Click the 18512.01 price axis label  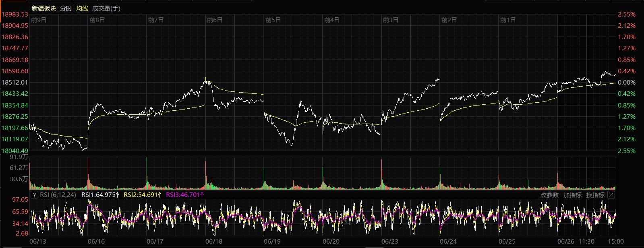15,83
